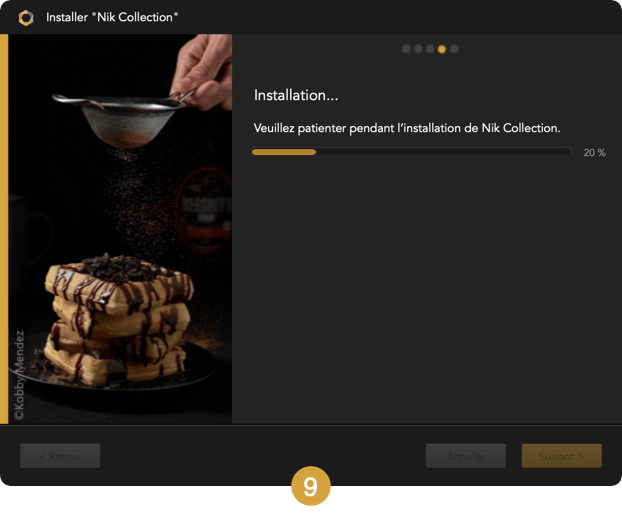Click the yellow number 9 badge
This screenshot has height=513, width=622.
pyautogui.click(x=311, y=486)
